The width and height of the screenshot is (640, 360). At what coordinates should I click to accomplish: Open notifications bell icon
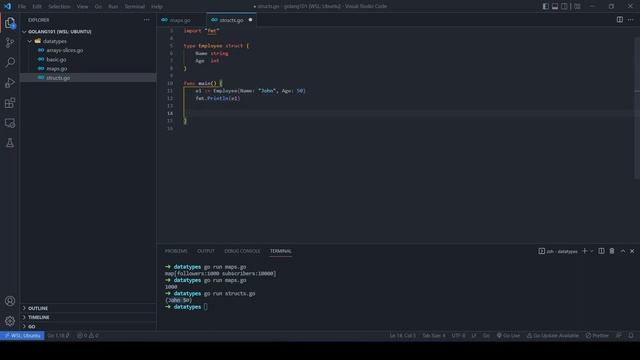click(631, 336)
